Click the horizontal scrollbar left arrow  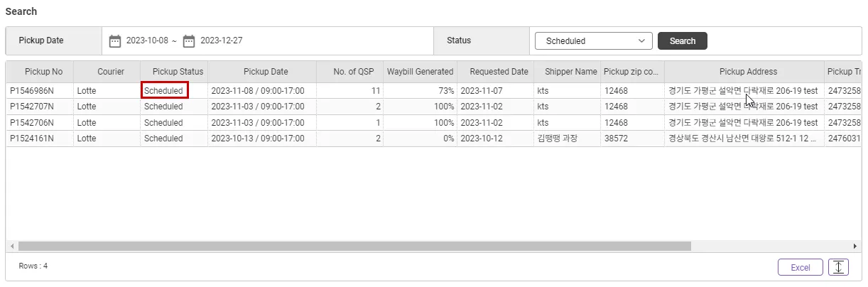click(x=12, y=246)
